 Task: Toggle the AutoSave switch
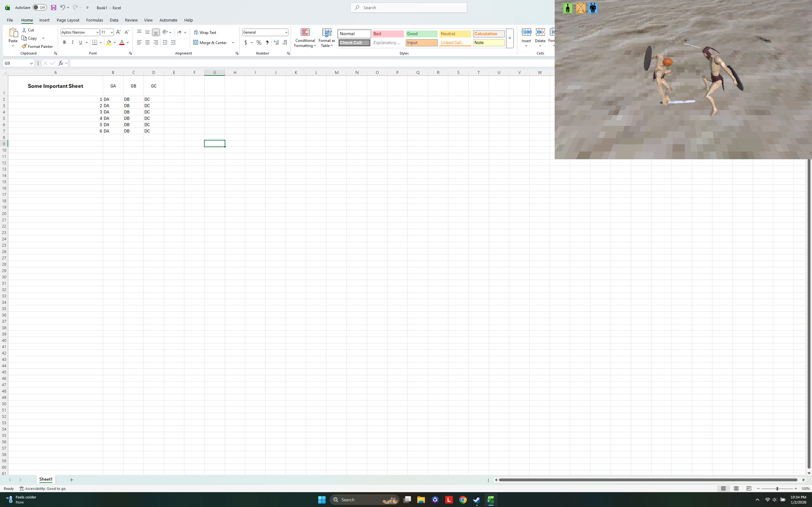click(40, 7)
